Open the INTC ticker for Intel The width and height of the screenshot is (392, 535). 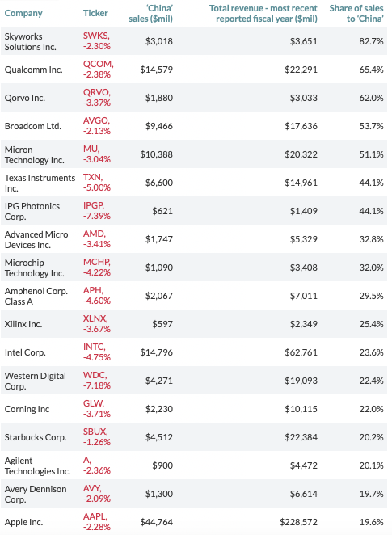coord(95,348)
